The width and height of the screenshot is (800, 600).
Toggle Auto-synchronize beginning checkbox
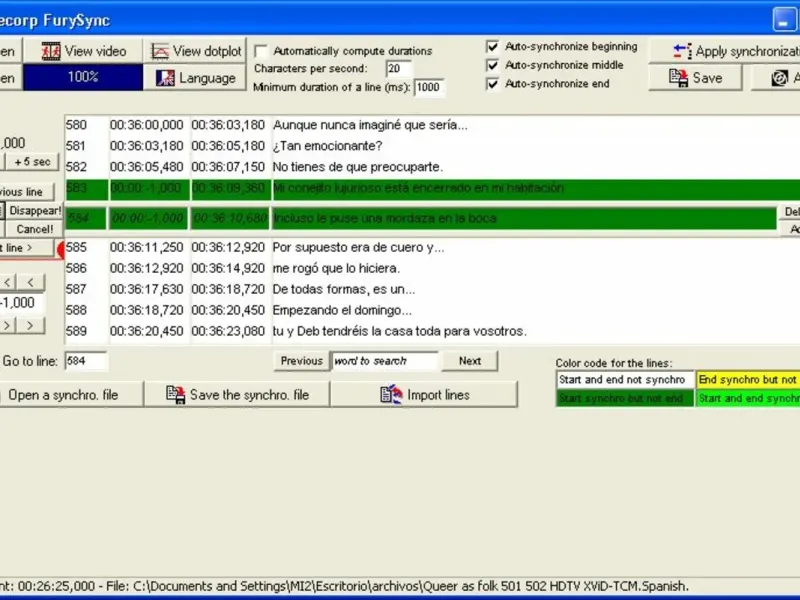[x=492, y=46]
